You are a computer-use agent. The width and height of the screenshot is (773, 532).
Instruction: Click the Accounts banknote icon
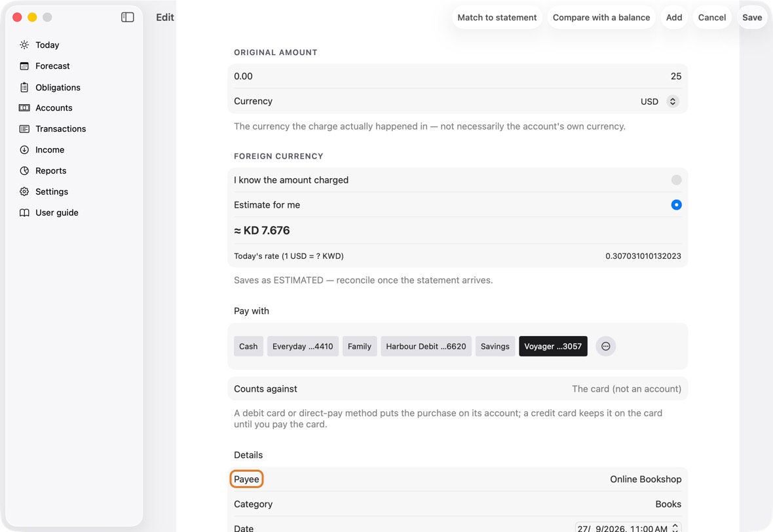coord(24,108)
